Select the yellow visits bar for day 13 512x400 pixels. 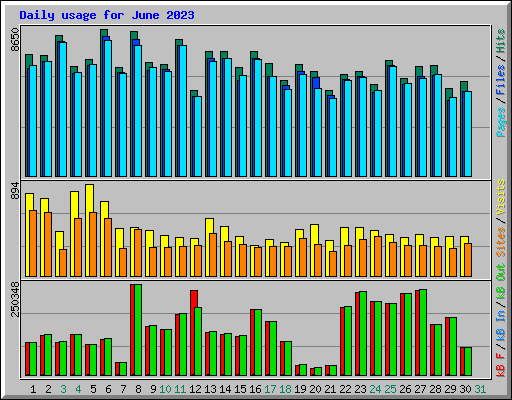coord(208,247)
